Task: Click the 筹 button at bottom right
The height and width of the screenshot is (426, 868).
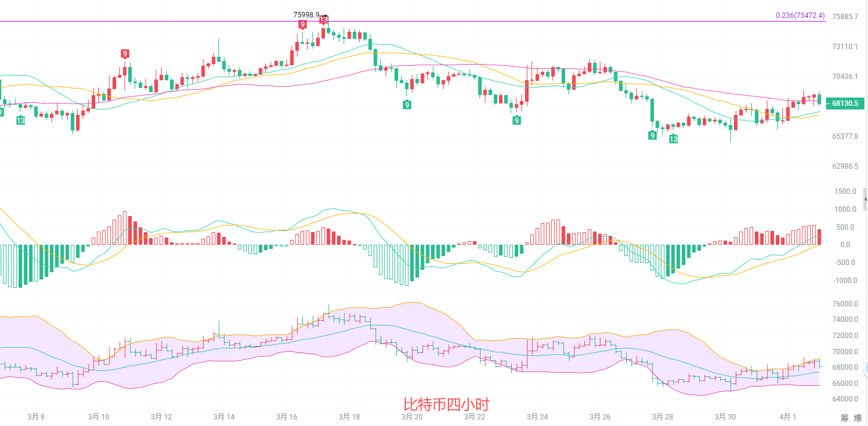Action: click(x=844, y=418)
